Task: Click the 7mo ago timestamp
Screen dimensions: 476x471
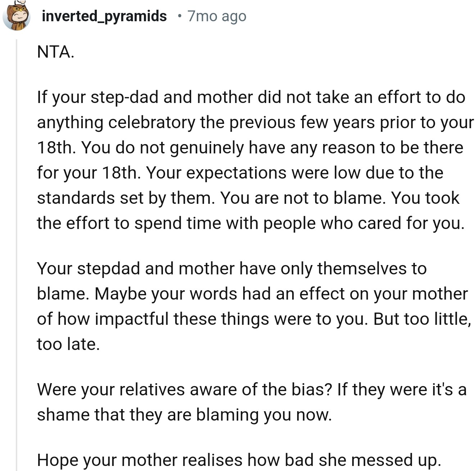Action: point(217,16)
